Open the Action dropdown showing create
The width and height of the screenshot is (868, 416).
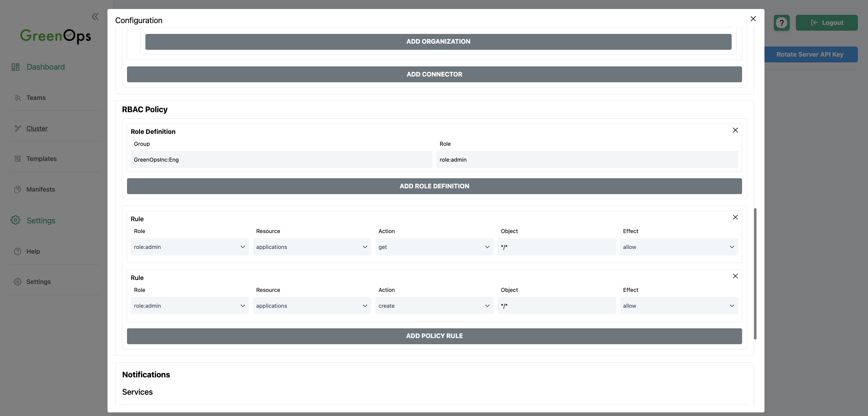pos(434,306)
